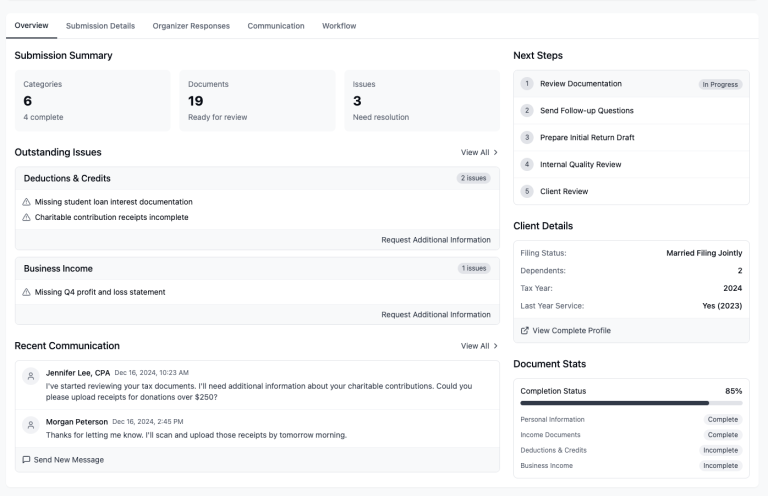The image size is (768, 496).
Task: Go to the Workflow tab
Action: pyautogui.click(x=339, y=25)
